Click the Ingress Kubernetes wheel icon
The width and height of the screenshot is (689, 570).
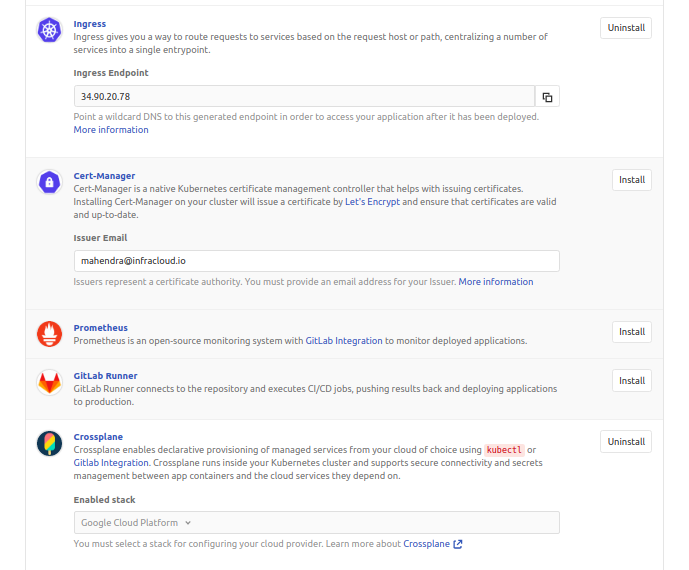(x=49, y=30)
